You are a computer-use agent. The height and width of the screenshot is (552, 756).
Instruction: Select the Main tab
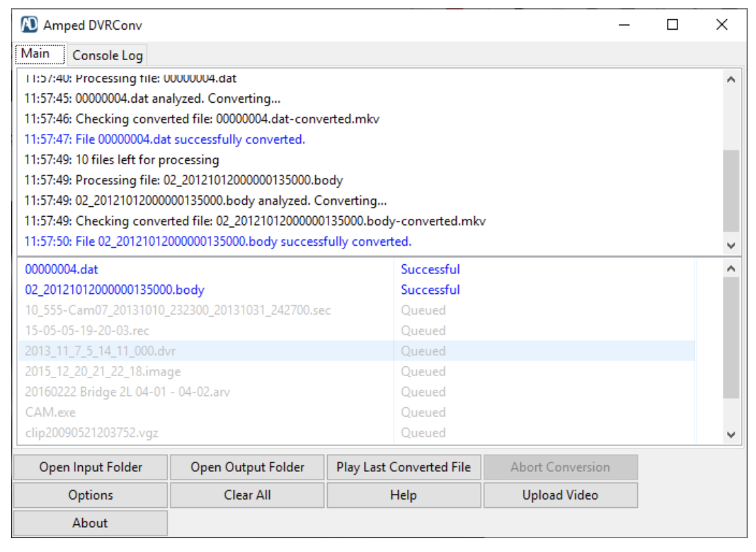point(39,54)
